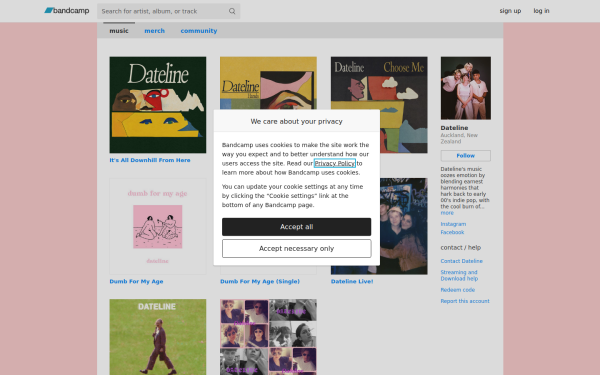The image size is (600, 375).
Task: Open the log in link
Action: (541, 11)
